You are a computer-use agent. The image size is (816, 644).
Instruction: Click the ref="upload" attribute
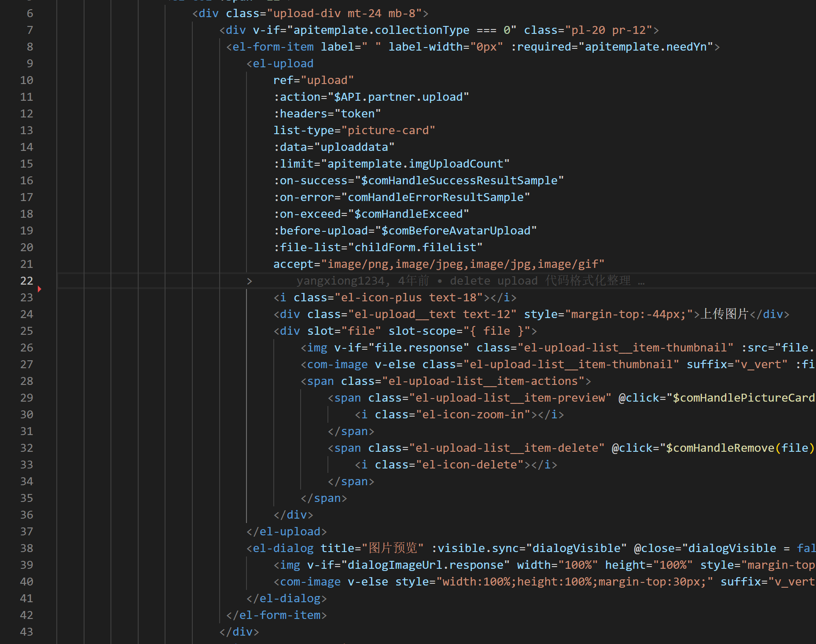313,80
